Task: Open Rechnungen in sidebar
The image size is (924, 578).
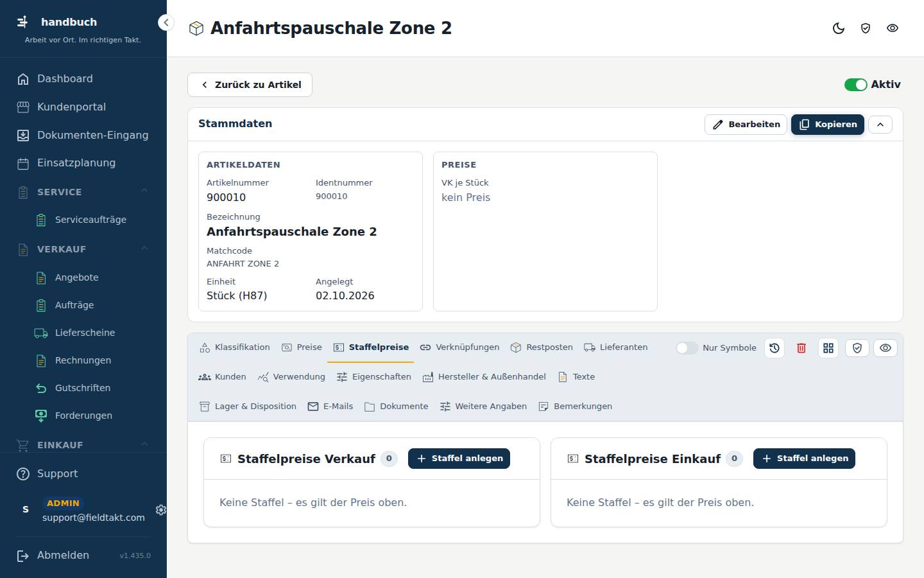Action: tap(83, 360)
